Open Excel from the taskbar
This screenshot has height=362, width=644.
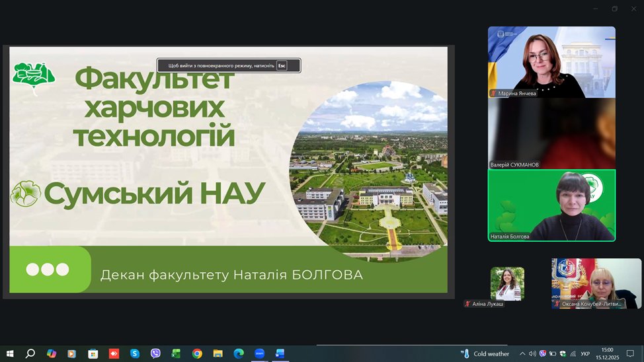[x=176, y=353]
